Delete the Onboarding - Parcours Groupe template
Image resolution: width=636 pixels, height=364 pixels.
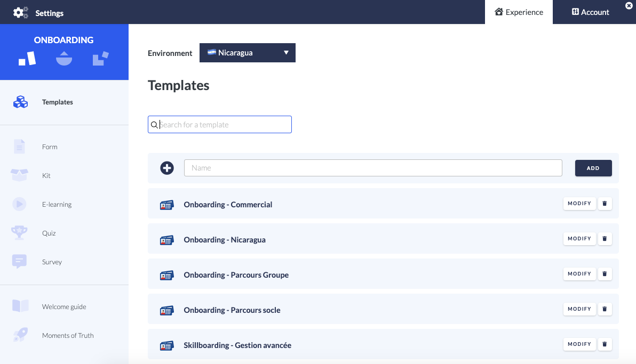click(605, 274)
